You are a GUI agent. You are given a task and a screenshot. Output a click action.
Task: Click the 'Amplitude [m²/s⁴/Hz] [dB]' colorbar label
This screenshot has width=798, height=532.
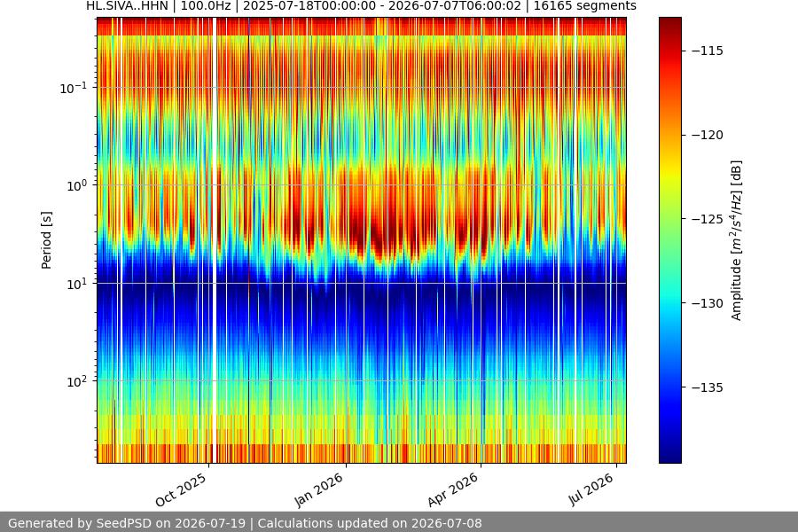pyautogui.click(x=736, y=240)
